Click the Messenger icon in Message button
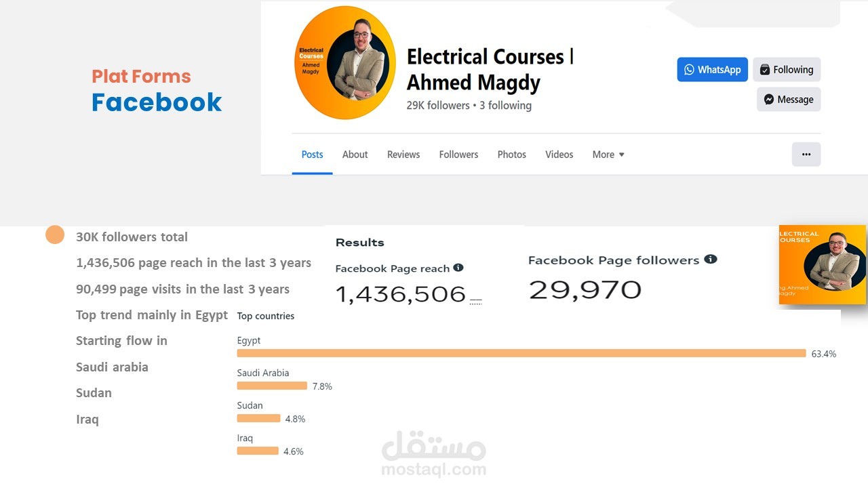 pos(769,100)
